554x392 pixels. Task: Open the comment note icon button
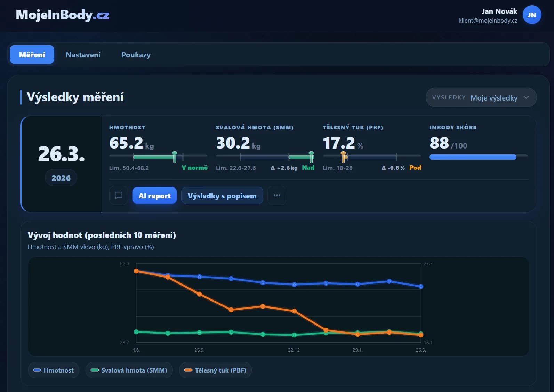119,195
